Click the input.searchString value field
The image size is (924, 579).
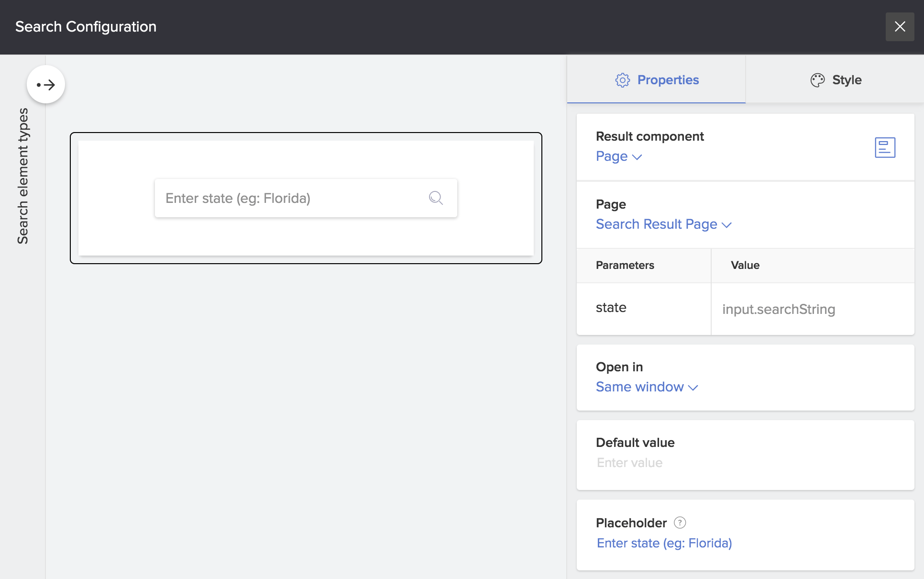pyautogui.click(x=778, y=309)
